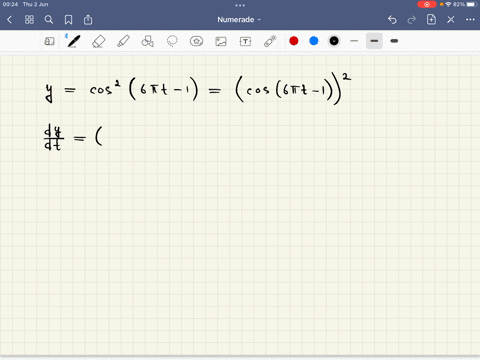Select the Lasso tool

172,41
